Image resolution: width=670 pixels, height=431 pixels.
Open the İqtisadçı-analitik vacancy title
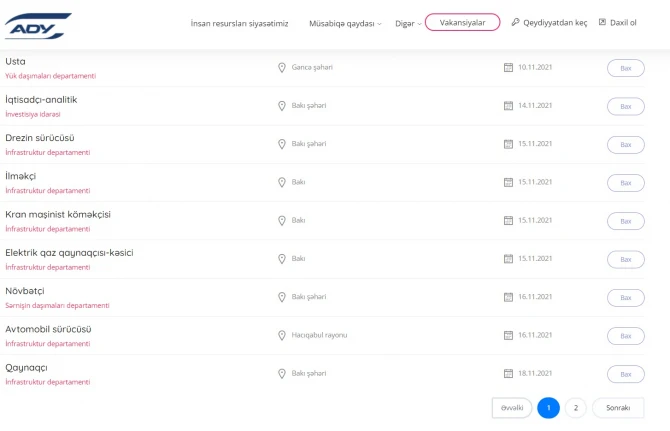[x=41, y=100]
